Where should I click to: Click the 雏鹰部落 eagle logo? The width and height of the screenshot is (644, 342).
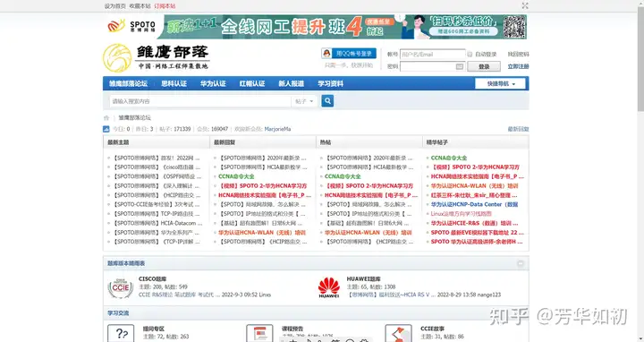tap(117, 58)
